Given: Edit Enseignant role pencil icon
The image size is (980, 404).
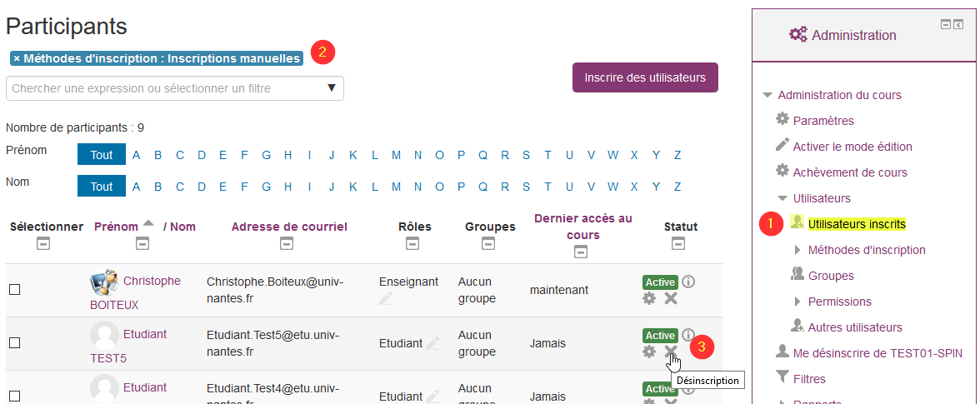Looking at the screenshot, I should 385,298.
